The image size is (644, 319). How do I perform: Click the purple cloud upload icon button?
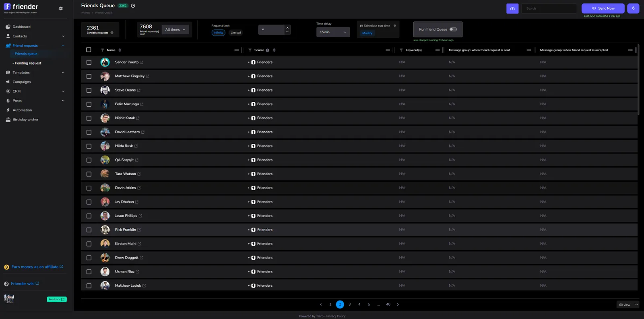tap(512, 8)
